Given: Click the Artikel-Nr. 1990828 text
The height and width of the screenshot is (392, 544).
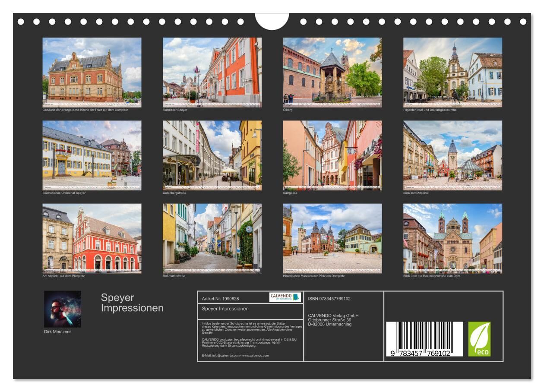Looking at the screenshot, I should pyautogui.click(x=221, y=299).
